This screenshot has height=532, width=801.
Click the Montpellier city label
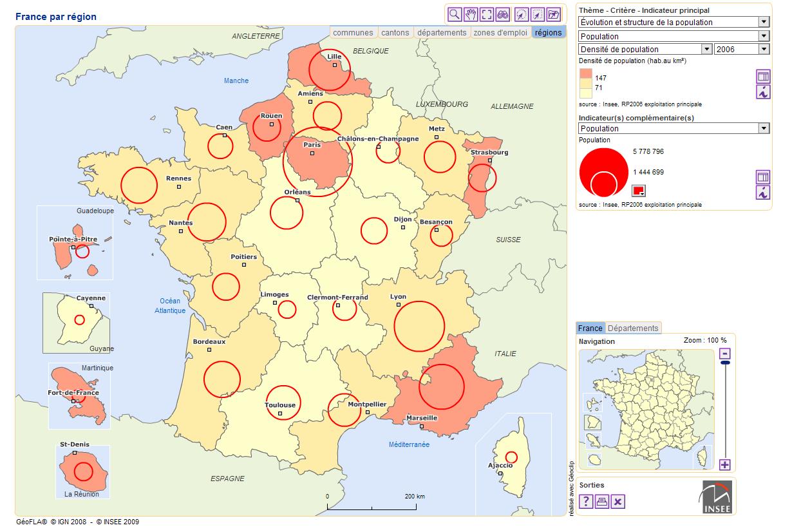click(x=367, y=404)
